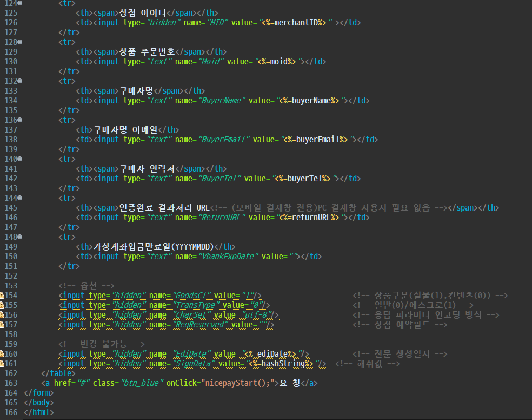Place cursor on "BuyerName" attribute value
This screenshot has width=532, height=420.
[x=222, y=101]
